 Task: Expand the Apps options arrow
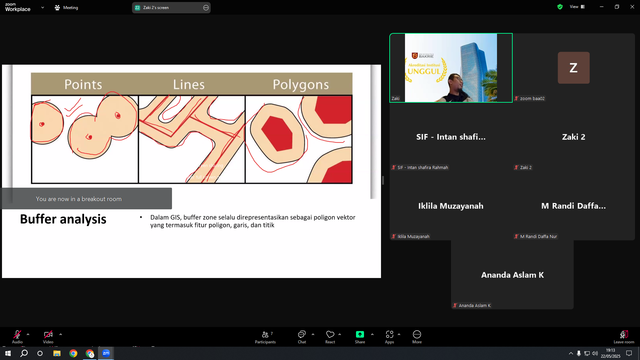click(x=399, y=335)
